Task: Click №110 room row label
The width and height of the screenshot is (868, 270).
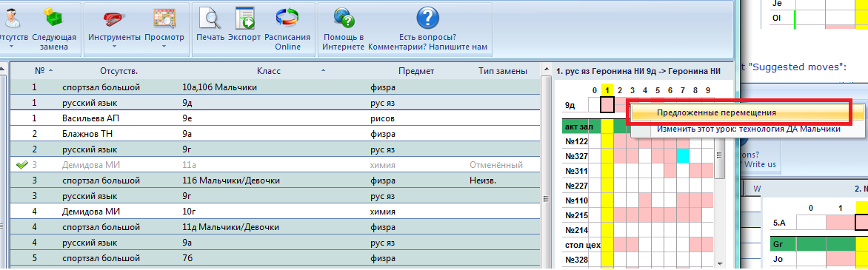Action: 576,200
